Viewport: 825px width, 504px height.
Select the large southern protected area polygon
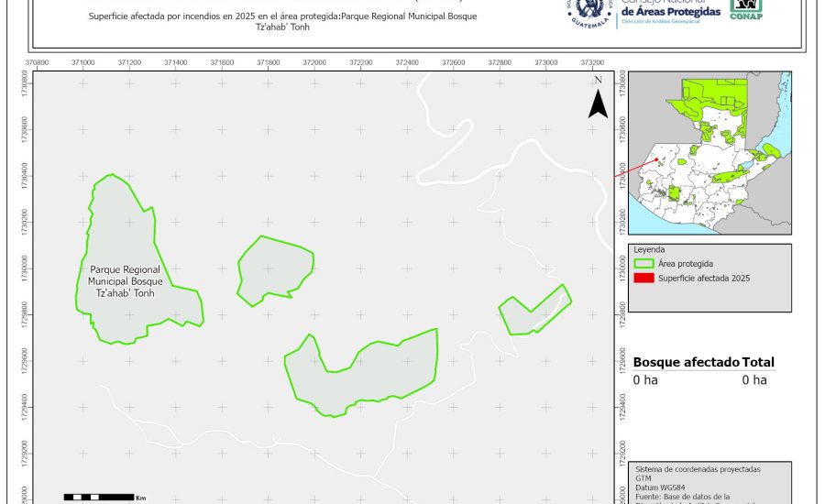(x=362, y=372)
